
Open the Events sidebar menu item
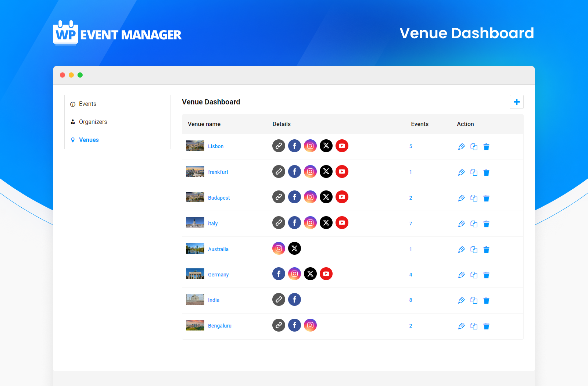coord(118,104)
